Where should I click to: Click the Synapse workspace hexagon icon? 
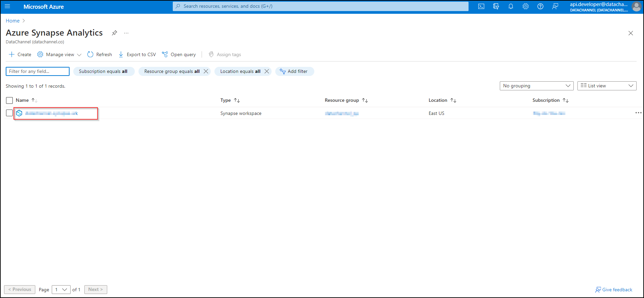[19, 113]
